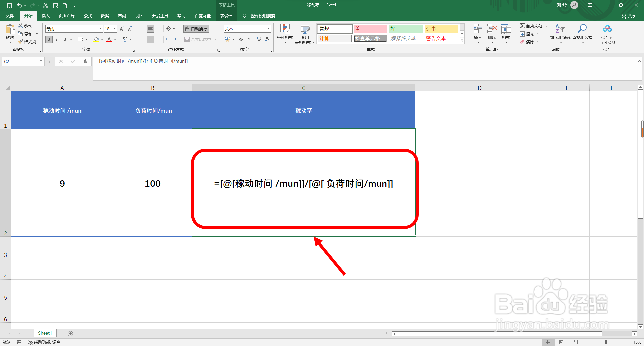Expand the formula bar
This screenshot has height=346, width=644.
click(x=639, y=61)
